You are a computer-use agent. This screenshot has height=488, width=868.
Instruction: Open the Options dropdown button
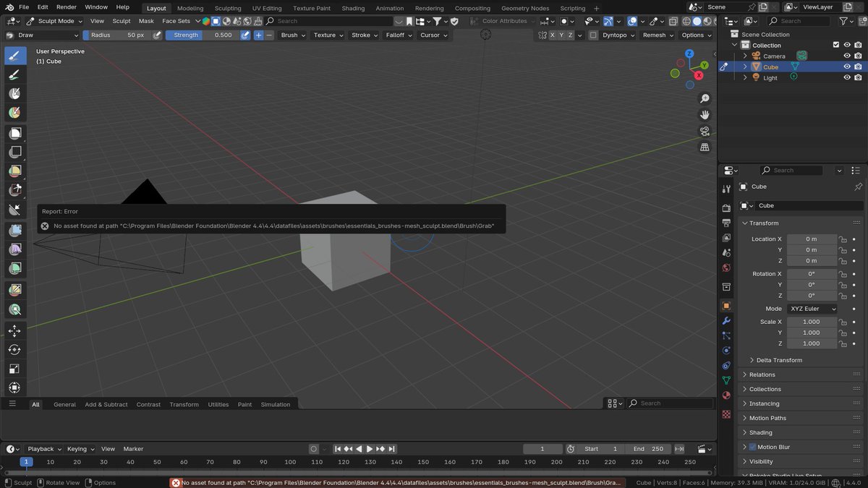click(696, 35)
